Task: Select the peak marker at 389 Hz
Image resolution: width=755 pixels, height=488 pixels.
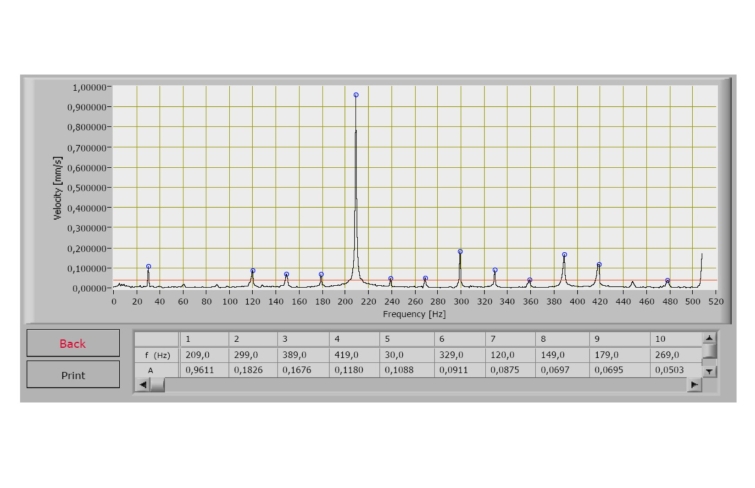Action: pyautogui.click(x=564, y=254)
